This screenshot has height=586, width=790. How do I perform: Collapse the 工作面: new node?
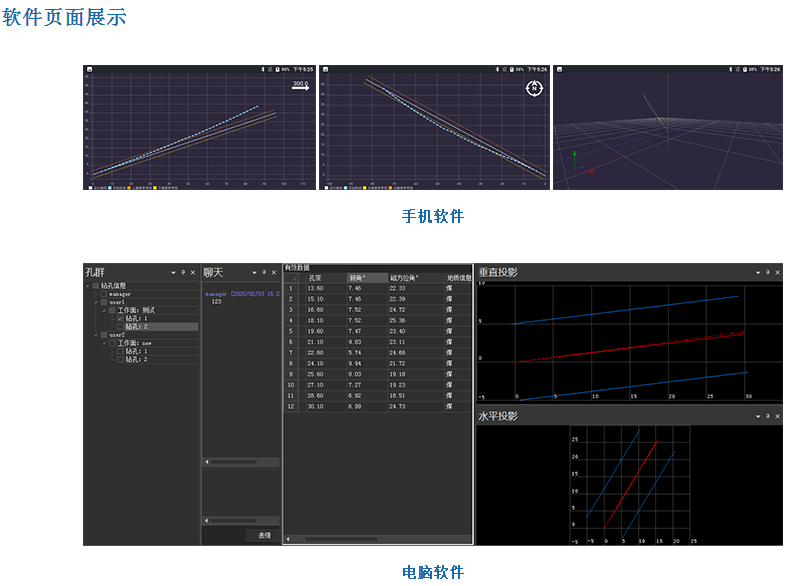point(104,343)
